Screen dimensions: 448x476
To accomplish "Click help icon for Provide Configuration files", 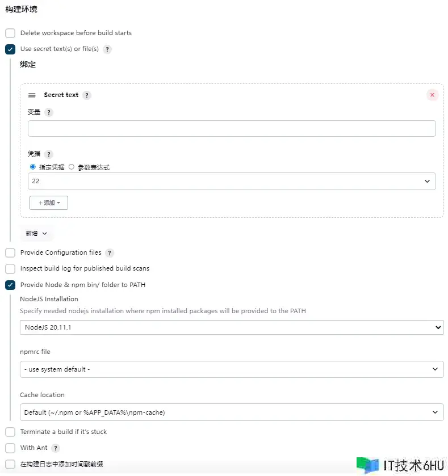I will (110, 253).
